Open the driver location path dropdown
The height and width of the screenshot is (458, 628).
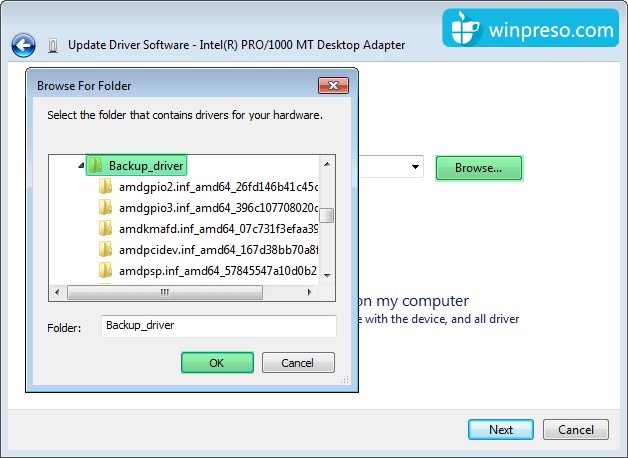pyautogui.click(x=415, y=167)
